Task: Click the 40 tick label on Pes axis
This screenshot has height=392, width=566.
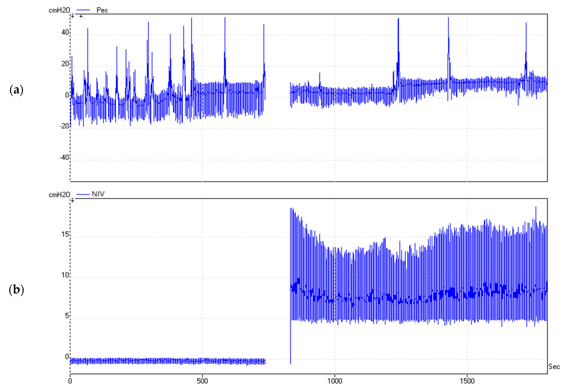Action: point(65,32)
